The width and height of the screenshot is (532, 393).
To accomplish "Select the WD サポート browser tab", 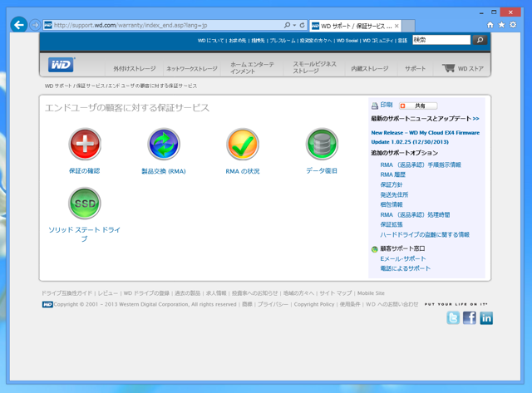I will coord(355,26).
